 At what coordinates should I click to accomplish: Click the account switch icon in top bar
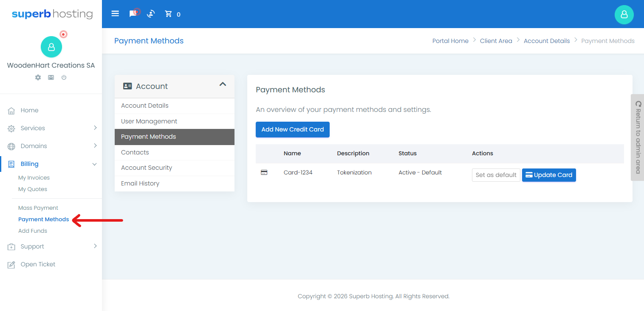151,14
